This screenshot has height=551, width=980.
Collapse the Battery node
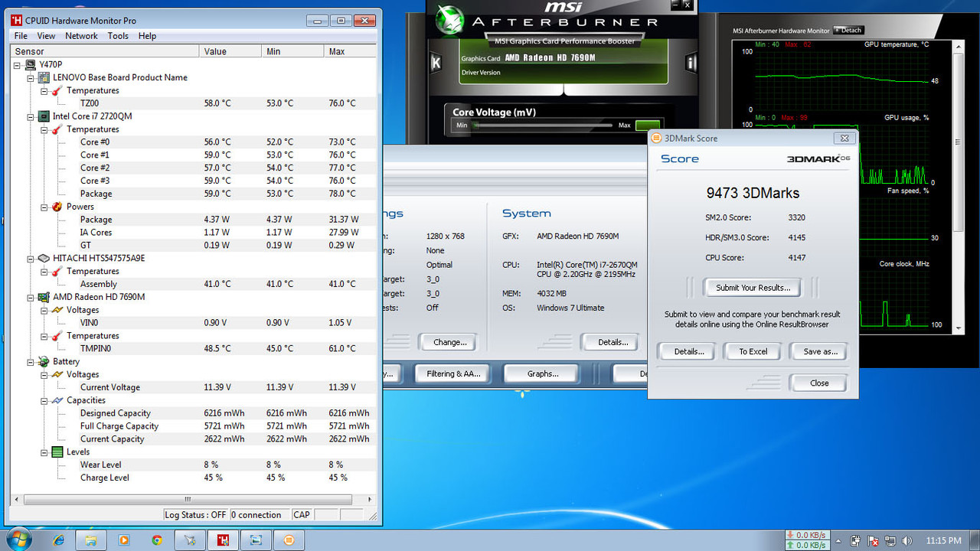pyautogui.click(x=31, y=361)
